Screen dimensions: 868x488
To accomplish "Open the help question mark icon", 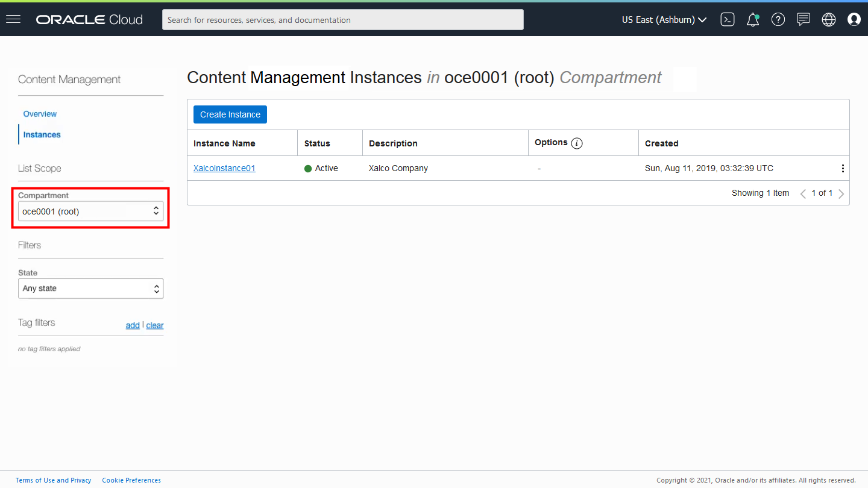I will 778,20.
